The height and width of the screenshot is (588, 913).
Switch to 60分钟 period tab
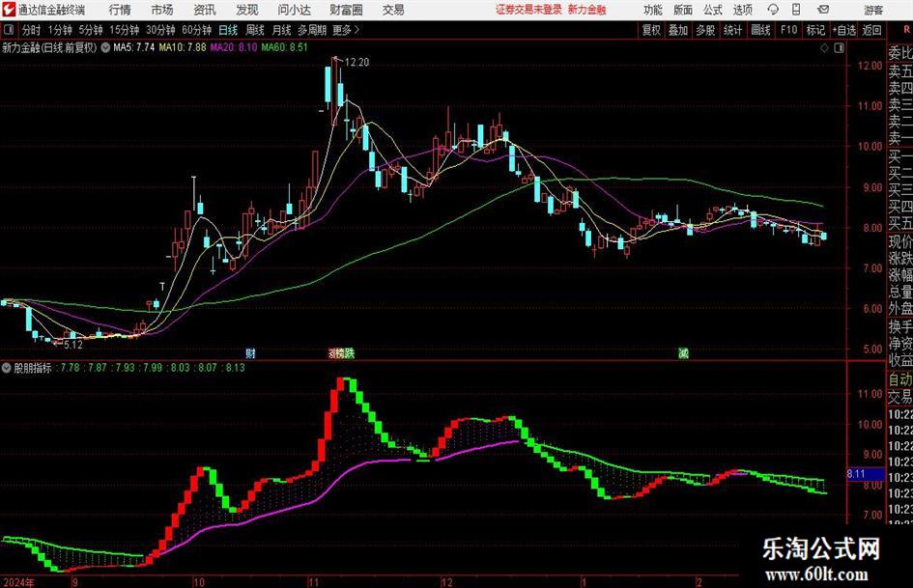pos(196,30)
